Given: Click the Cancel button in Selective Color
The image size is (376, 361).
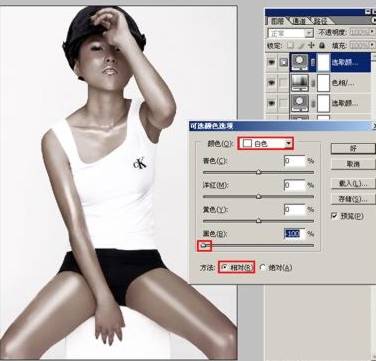Looking at the screenshot, I should point(353,164).
